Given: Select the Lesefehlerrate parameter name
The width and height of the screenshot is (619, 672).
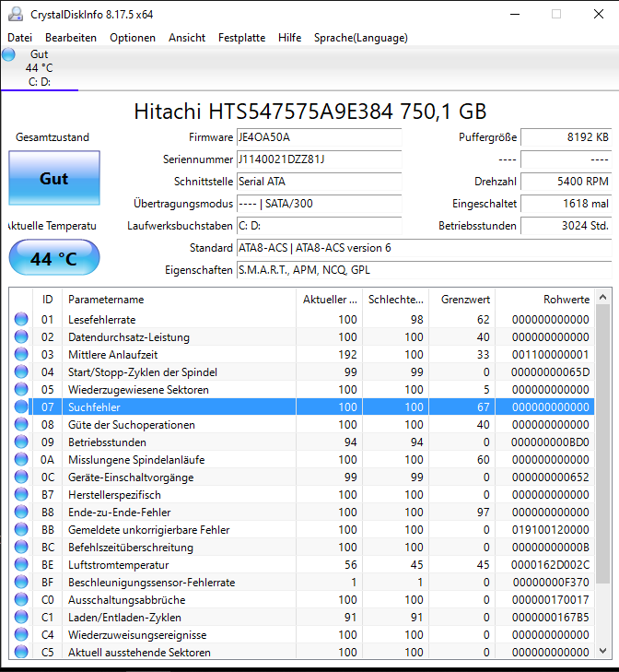Looking at the screenshot, I should tap(102, 320).
